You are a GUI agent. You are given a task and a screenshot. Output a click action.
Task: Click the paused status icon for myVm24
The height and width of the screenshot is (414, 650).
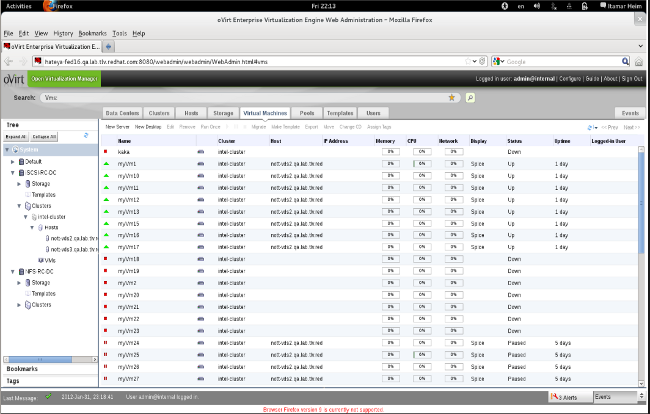[106, 343]
